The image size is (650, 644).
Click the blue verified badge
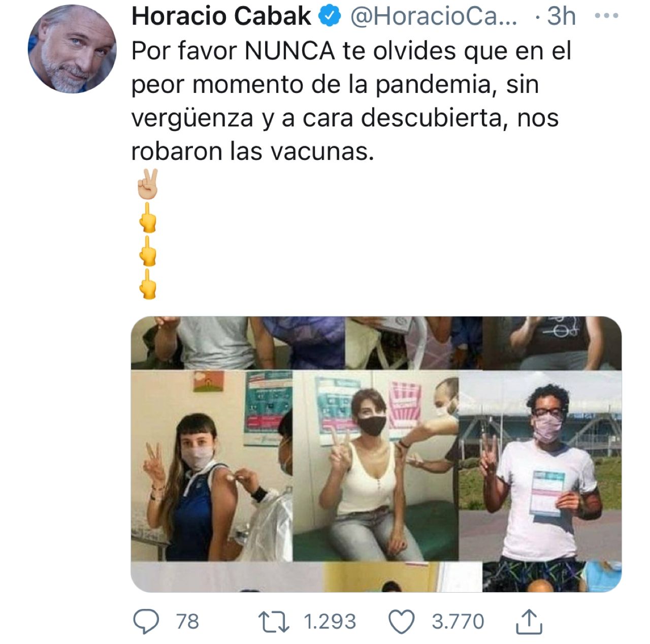(330, 16)
